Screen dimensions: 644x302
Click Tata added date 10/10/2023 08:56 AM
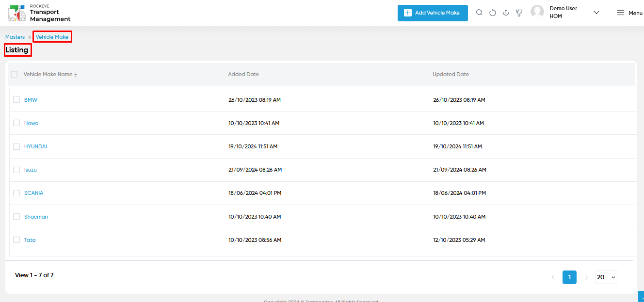pos(255,240)
